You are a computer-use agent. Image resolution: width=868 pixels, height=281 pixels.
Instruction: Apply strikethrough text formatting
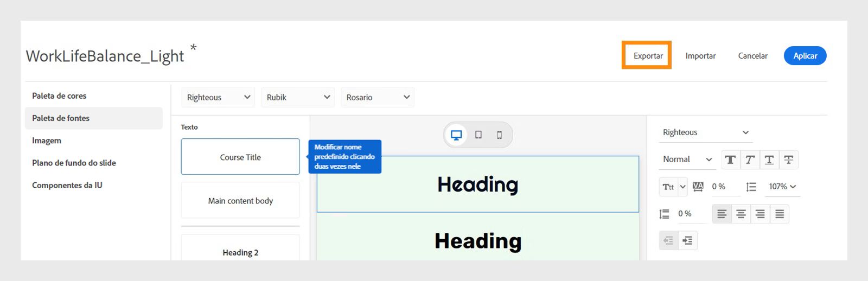(x=789, y=159)
